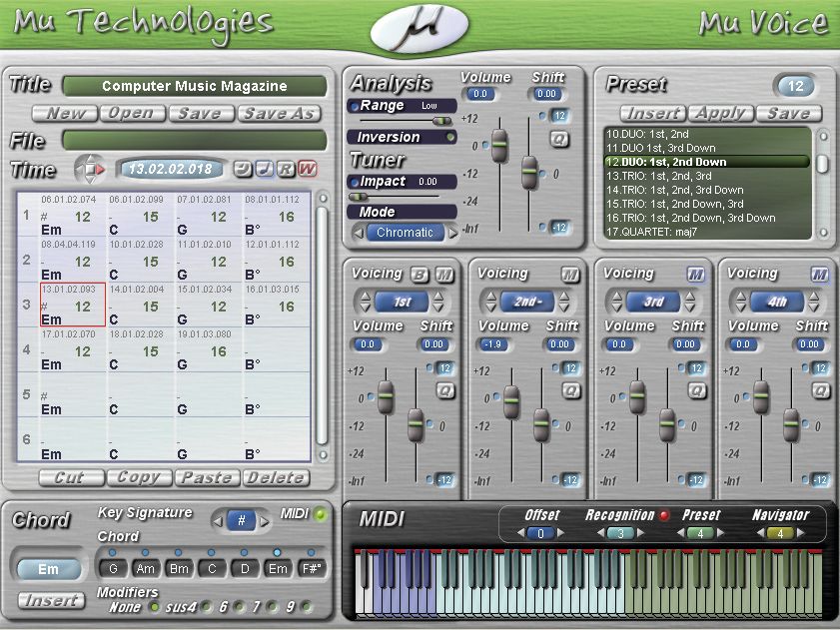The width and height of the screenshot is (840, 630).
Task: Click the MIDI Preset left arrow
Action: [x=680, y=533]
